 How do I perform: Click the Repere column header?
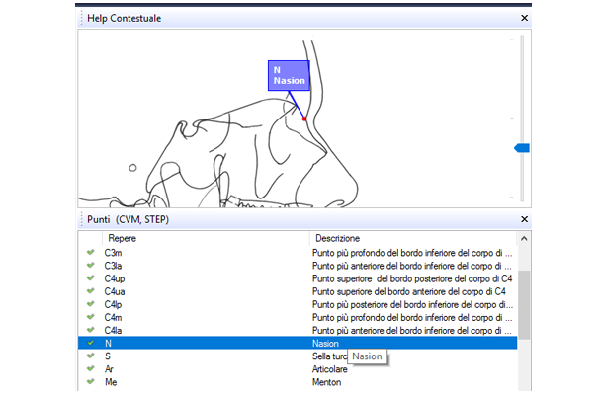tap(122, 238)
